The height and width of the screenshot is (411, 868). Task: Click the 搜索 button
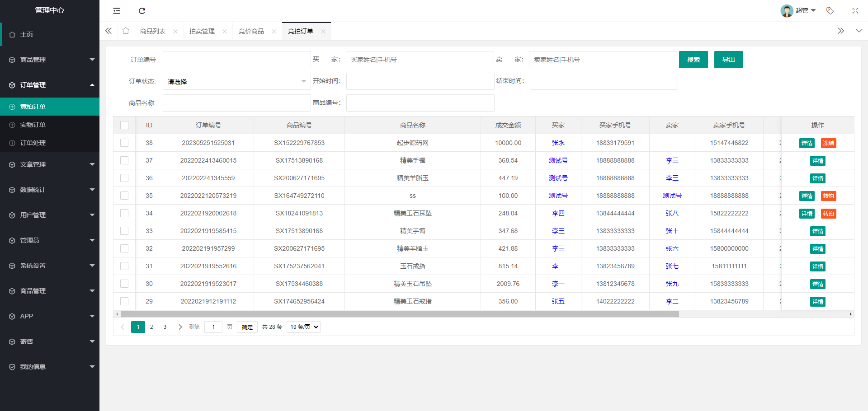(693, 60)
